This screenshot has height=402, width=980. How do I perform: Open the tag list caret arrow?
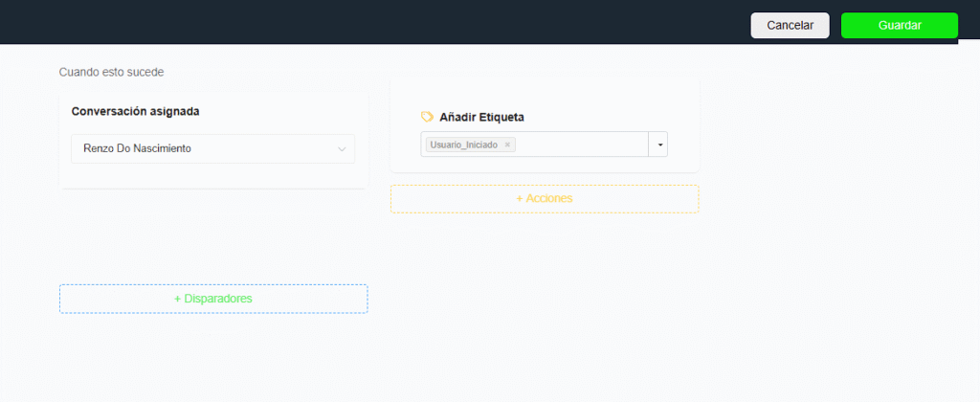tap(658, 145)
